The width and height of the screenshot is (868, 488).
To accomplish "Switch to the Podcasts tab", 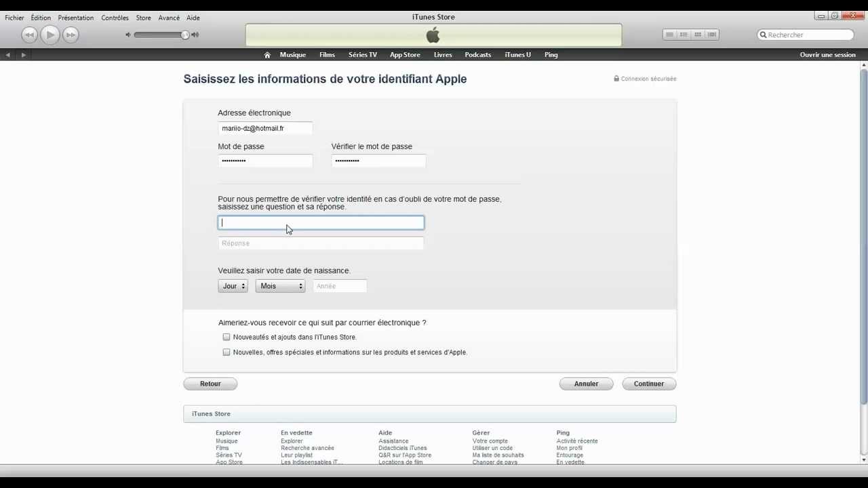I will [478, 55].
